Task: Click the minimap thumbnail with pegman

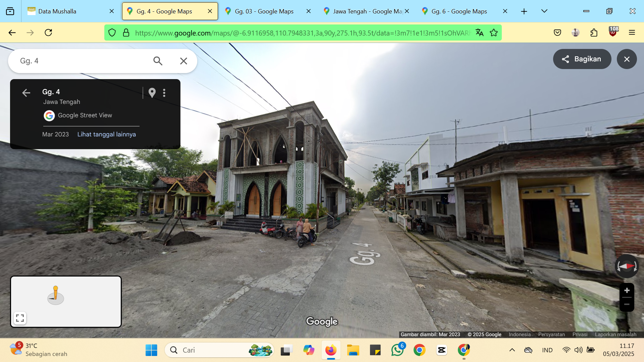Action: [x=66, y=301]
